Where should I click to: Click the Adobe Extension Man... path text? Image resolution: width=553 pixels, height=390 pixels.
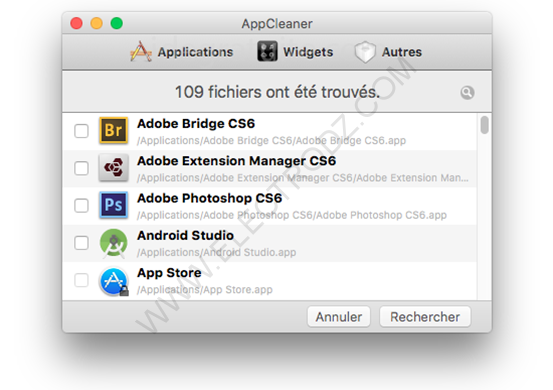(x=303, y=178)
